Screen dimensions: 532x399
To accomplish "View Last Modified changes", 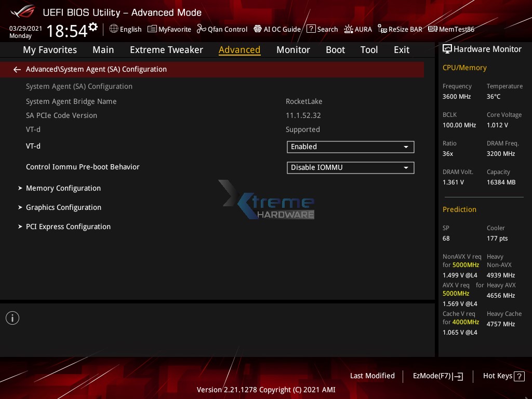I will pyautogui.click(x=372, y=376).
